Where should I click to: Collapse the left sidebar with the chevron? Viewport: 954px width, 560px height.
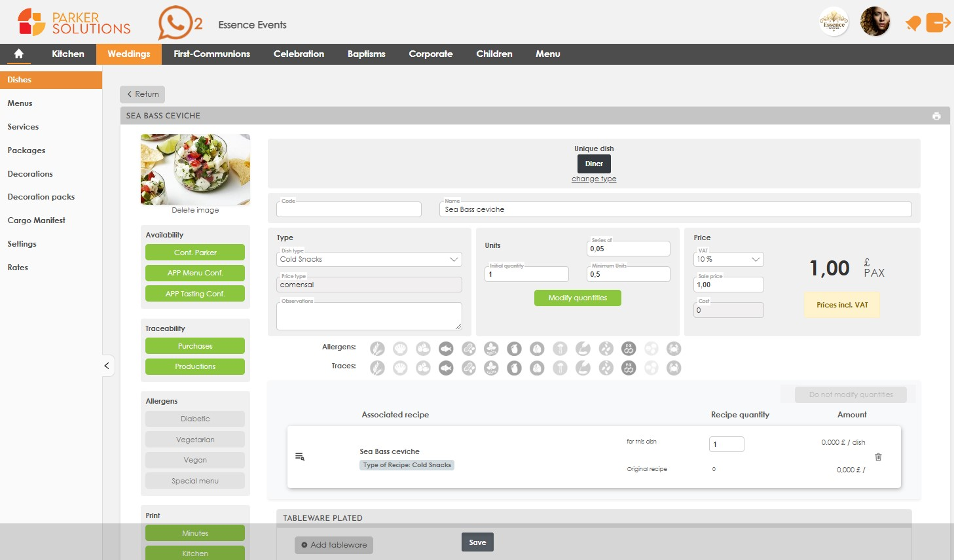coord(107,366)
